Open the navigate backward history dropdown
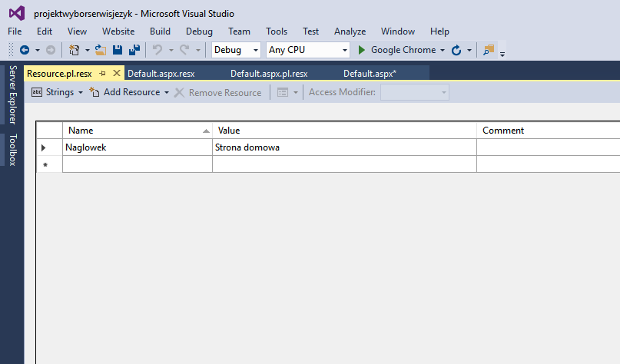This screenshot has width=620, height=364. point(38,50)
